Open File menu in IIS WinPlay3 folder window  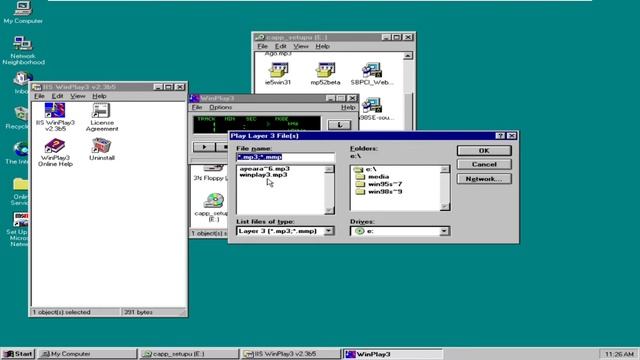tap(39, 96)
